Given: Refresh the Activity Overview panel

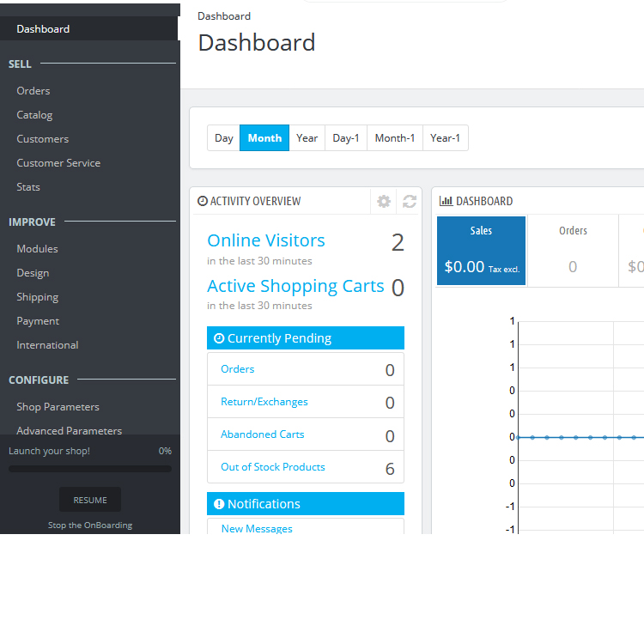Looking at the screenshot, I should (x=410, y=201).
